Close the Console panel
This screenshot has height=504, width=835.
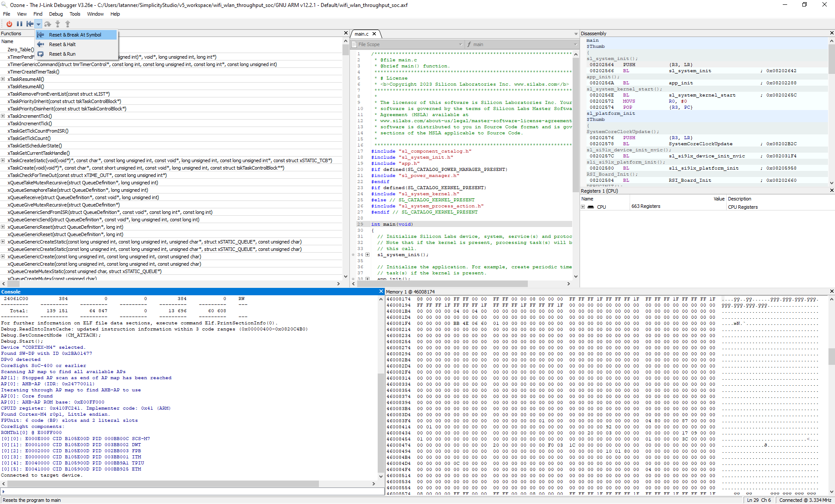381,292
